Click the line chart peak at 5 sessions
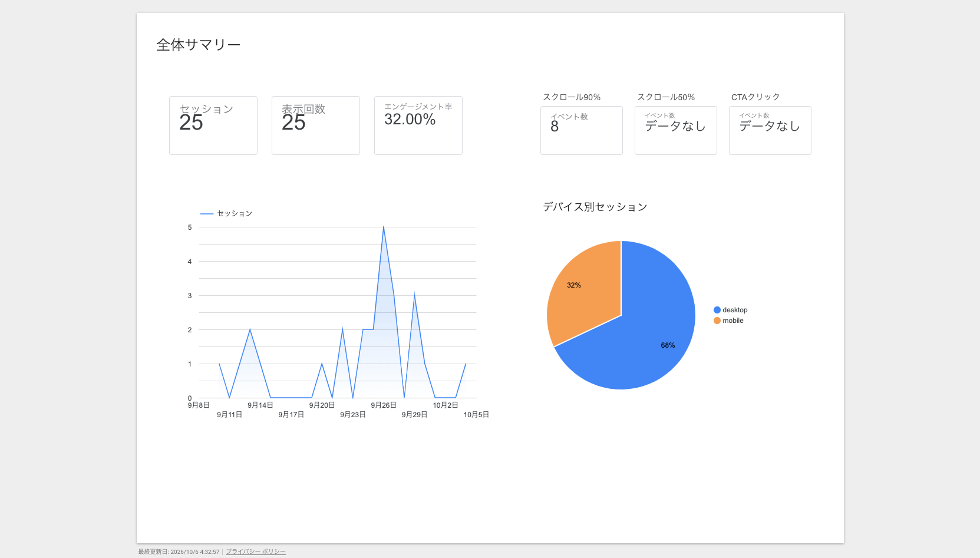The height and width of the screenshot is (558, 980). pyautogui.click(x=384, y=227)
